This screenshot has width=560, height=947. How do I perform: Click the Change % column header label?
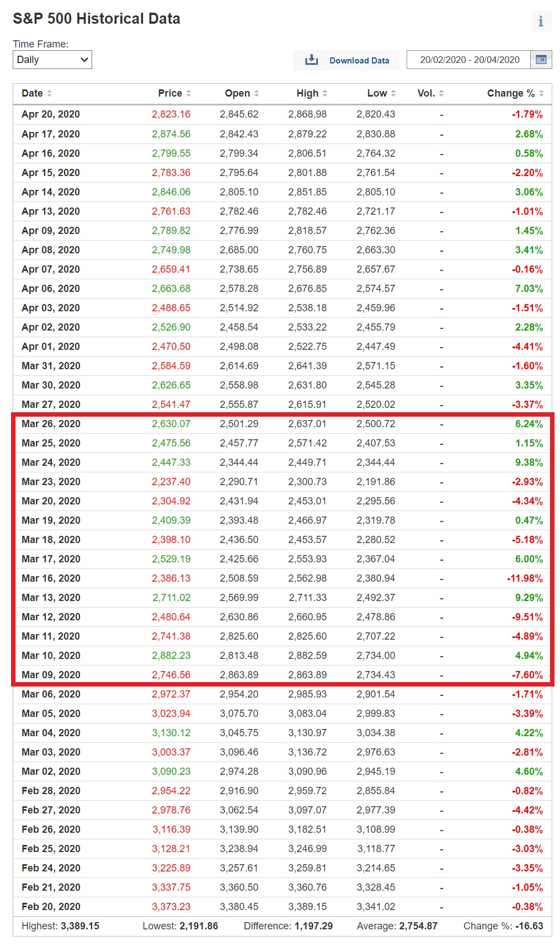coord(511,93)
